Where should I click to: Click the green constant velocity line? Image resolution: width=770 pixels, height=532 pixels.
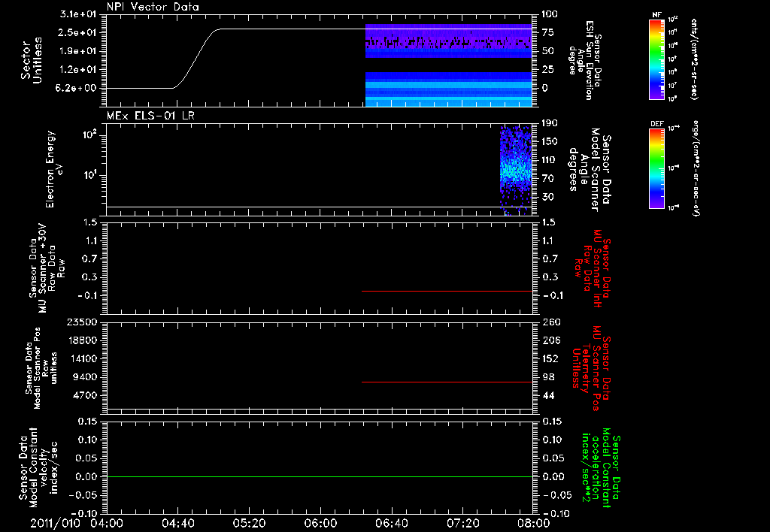pos(319,476)
